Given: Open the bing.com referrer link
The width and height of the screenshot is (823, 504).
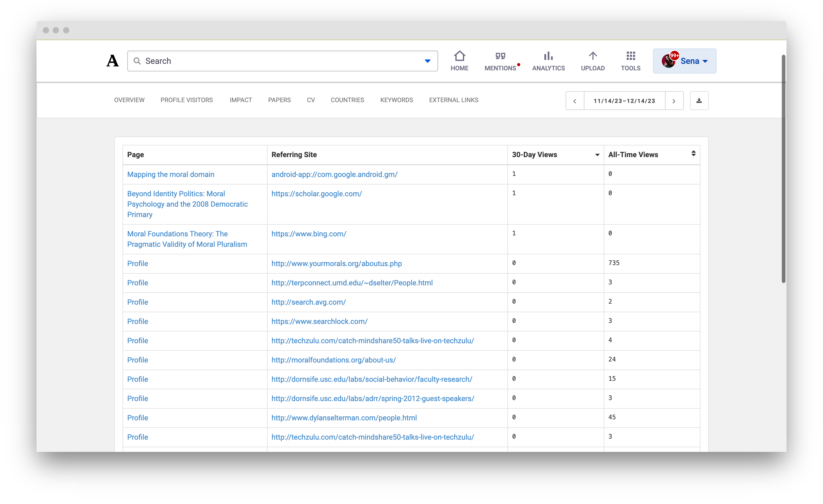Looking at the screenshot, I should (309, 234).
